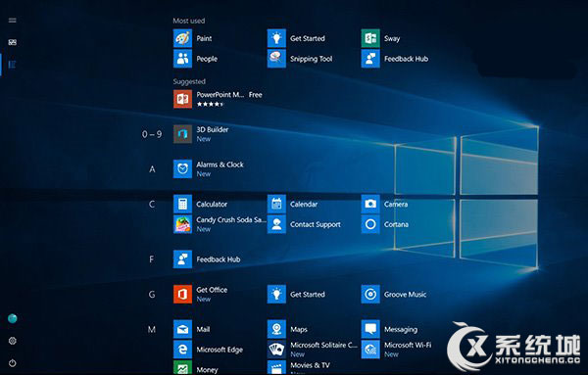
Task: Launch the Messaging app icon
Action: click(x=370, y=329)
